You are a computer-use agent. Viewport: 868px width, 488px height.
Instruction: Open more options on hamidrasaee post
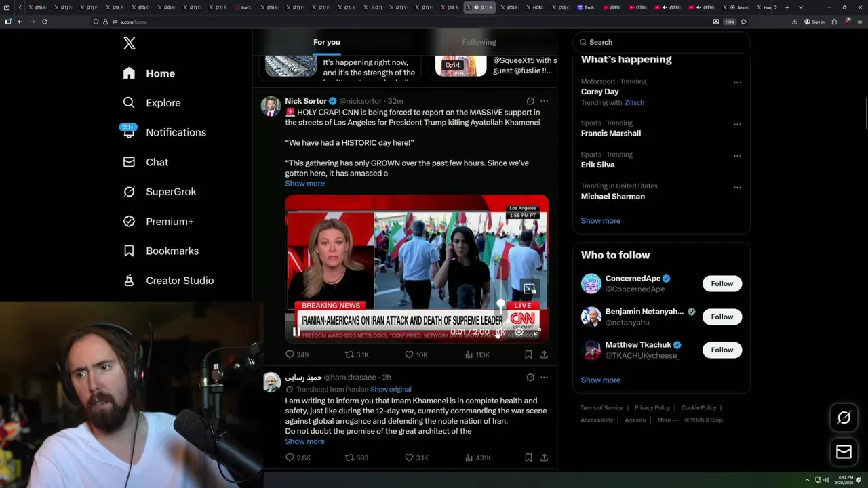pyautogui.click(x=544, y=378)
